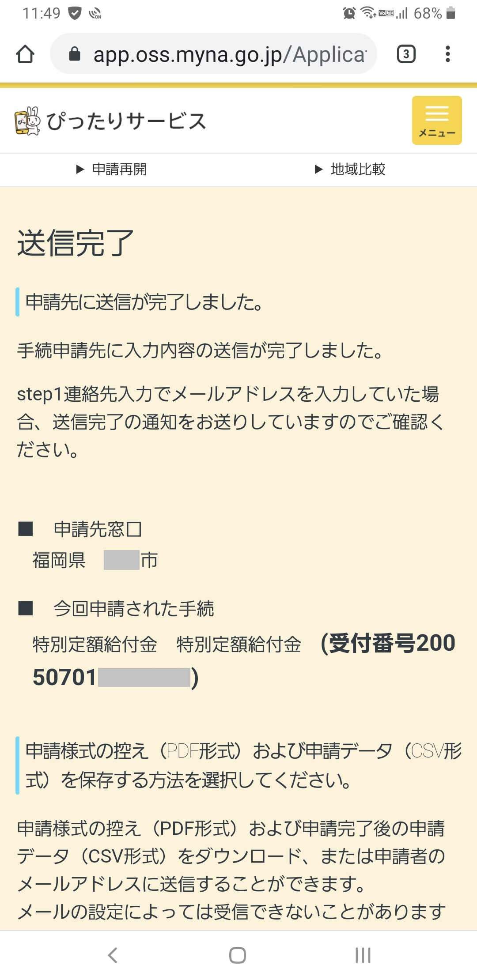Tap the 受付番号 reception number text
Viewport: 477px width, 980px height.
pos(387,643)
